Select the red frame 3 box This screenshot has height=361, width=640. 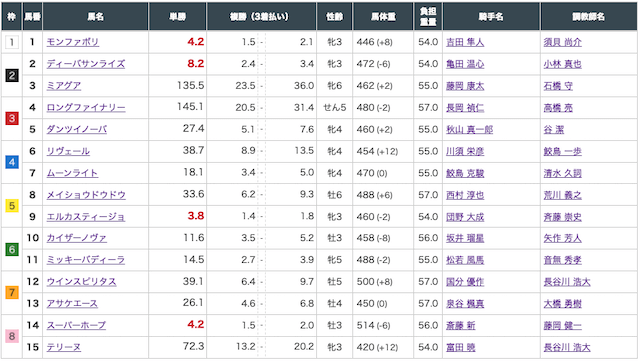point(12,118)
